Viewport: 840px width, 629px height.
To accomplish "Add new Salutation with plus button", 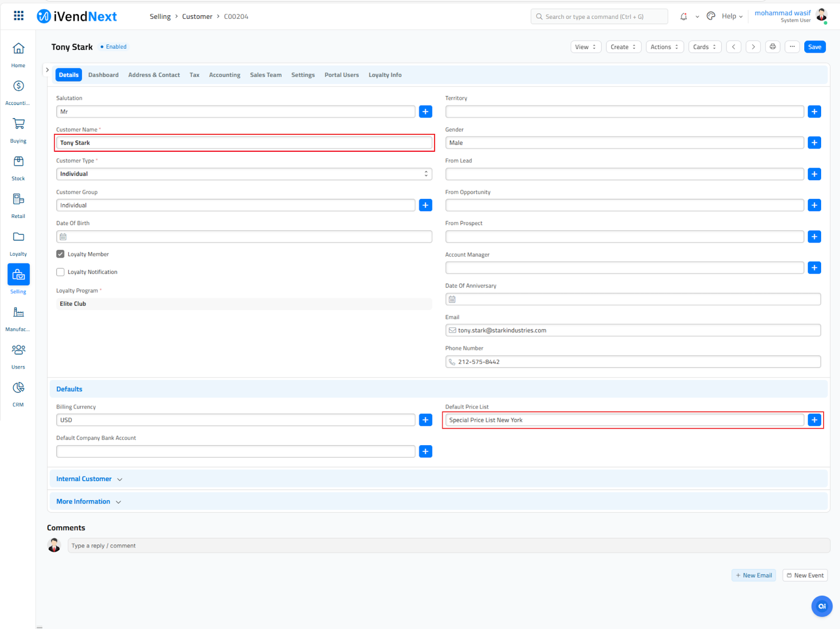I will coord(426,111).
